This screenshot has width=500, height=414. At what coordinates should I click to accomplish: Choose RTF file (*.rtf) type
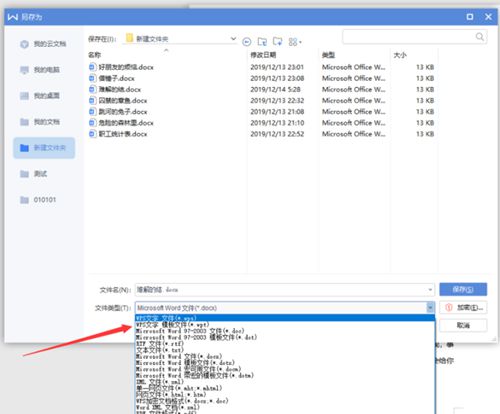point(159,343)
